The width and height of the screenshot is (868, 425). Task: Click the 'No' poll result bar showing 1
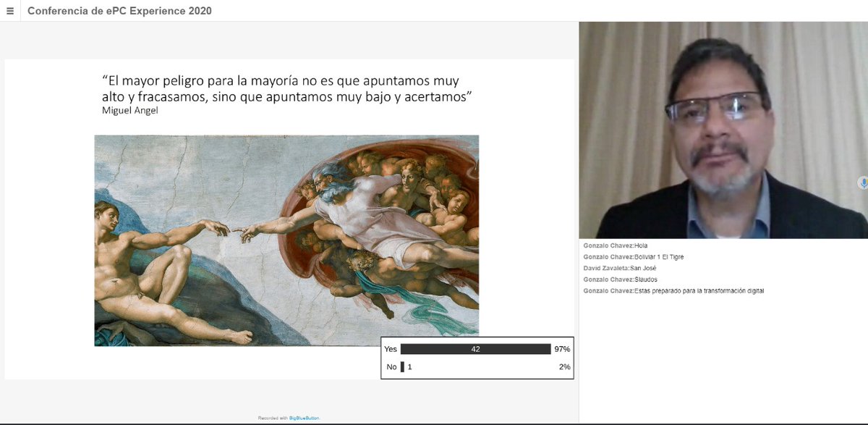click(x=402, y=367)
